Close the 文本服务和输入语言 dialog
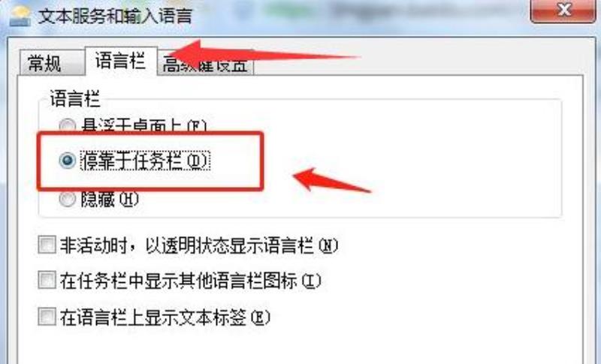Viewport: 601px width, 364px height. 563,11
